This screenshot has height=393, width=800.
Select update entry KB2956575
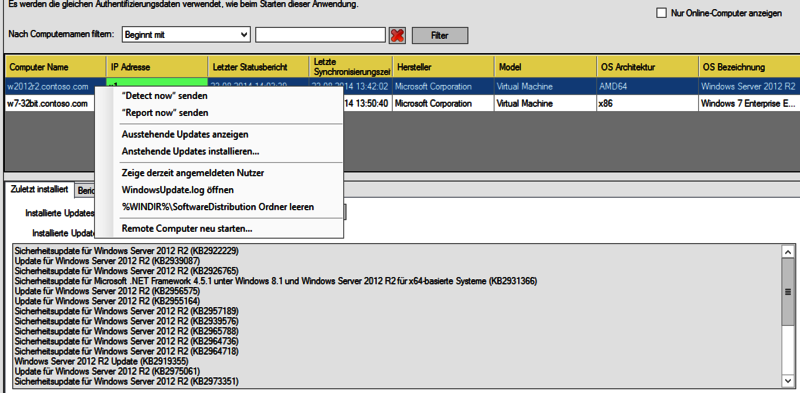(107, 290)
